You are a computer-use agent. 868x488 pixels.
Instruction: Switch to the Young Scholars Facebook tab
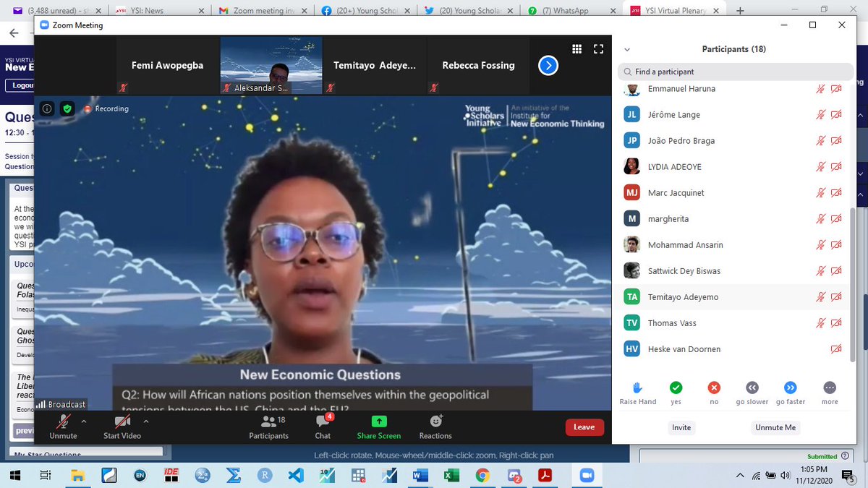[x=366, y=11]
